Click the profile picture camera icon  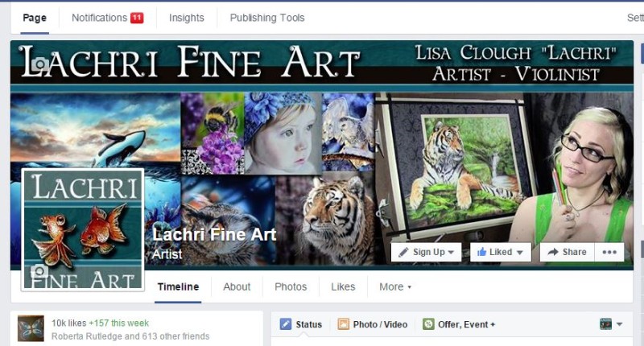39,272
